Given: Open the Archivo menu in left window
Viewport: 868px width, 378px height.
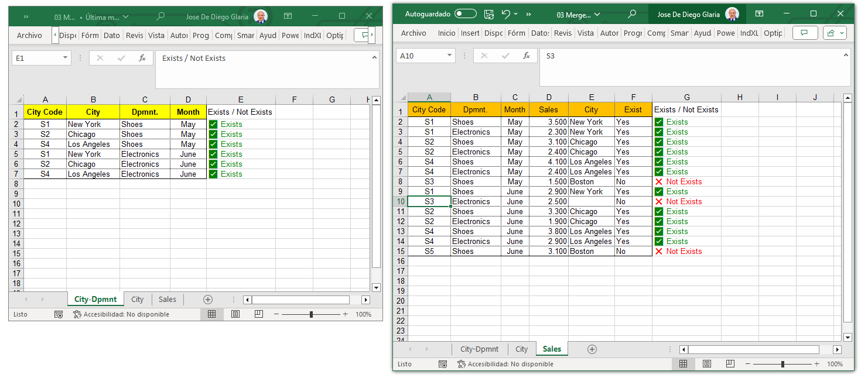Looking at the screenshot, I should point(29,35).
